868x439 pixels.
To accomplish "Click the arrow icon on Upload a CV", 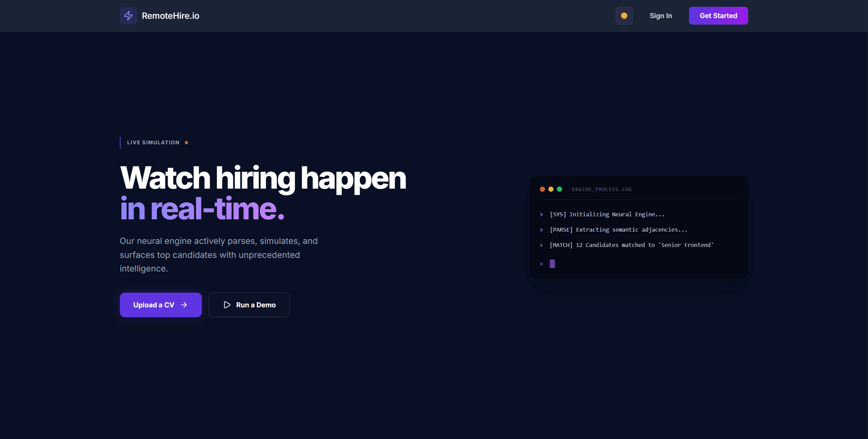I will [x=184, y=305].
